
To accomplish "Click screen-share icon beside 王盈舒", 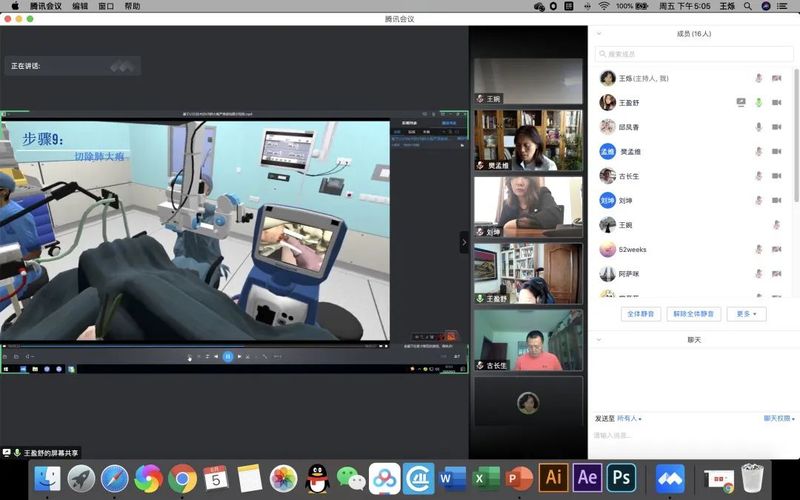I will (x=741, y=103).
